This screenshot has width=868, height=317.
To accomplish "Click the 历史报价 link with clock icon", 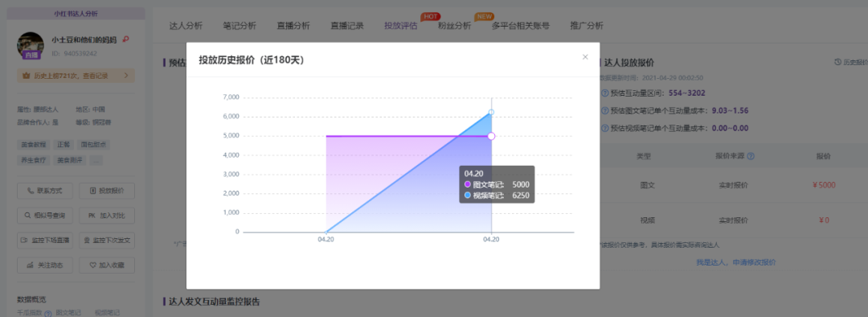I will coord(851,62).
